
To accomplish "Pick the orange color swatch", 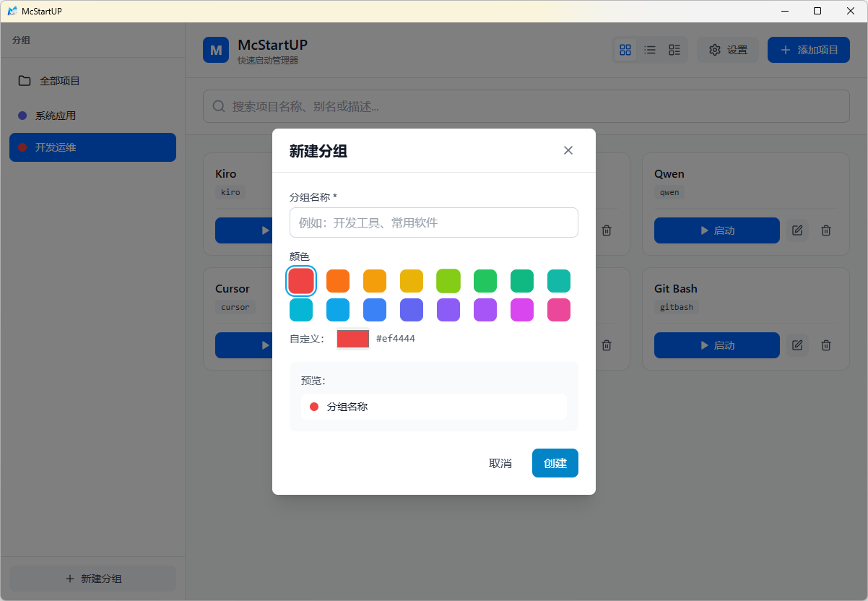I will click(338, 281).
